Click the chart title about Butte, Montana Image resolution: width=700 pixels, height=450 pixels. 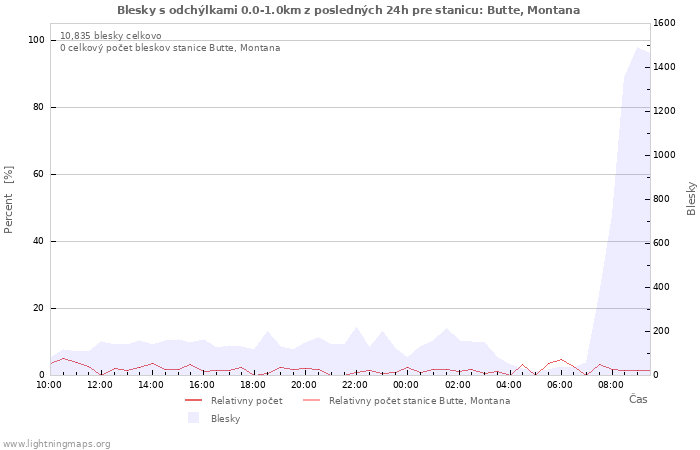(348, 10)
